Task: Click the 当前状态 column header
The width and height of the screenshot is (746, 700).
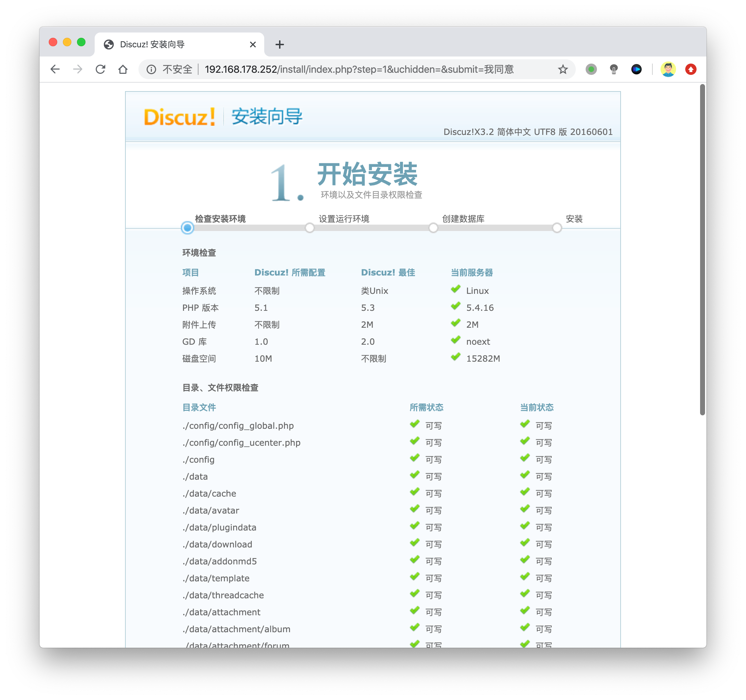Action: [537, 408]
